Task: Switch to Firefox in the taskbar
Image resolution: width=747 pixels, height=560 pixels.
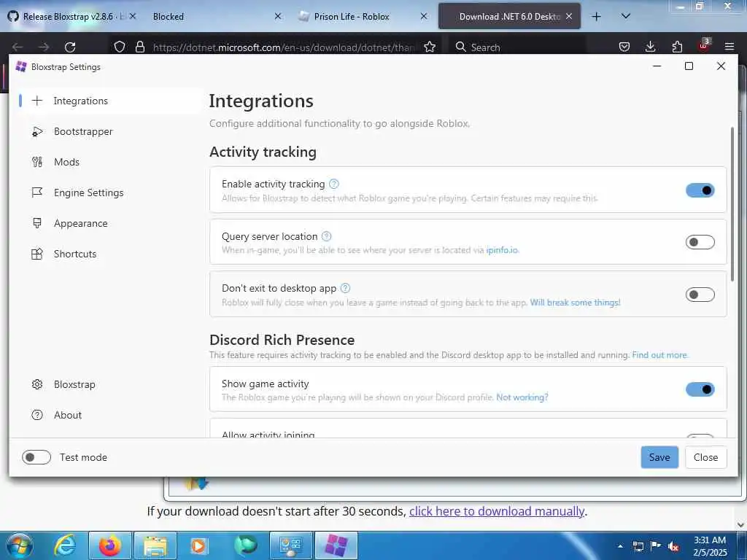Action: (x=110, y=545)
